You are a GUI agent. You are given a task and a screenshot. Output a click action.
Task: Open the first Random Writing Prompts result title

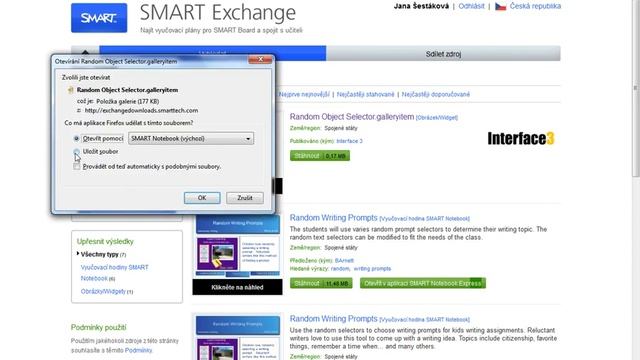pos(333,218)
